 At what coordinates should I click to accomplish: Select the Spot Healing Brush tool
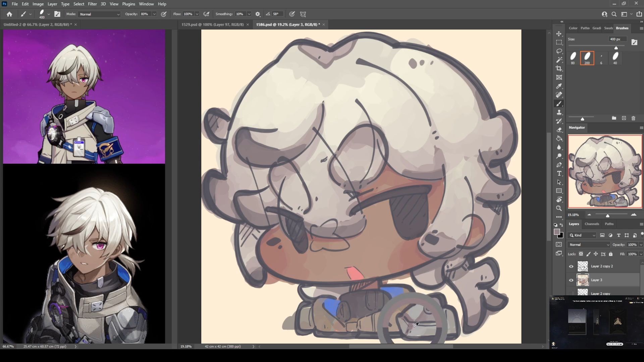(559, 95)
